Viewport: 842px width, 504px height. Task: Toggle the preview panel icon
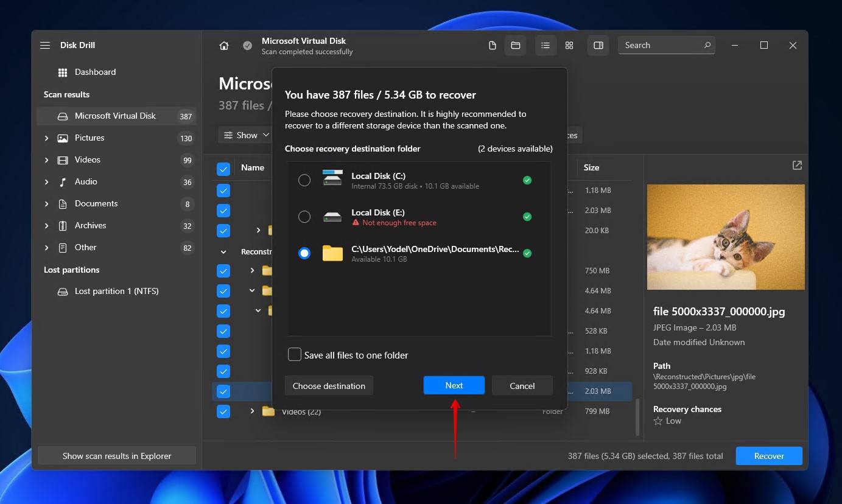(x=598, y=46)
